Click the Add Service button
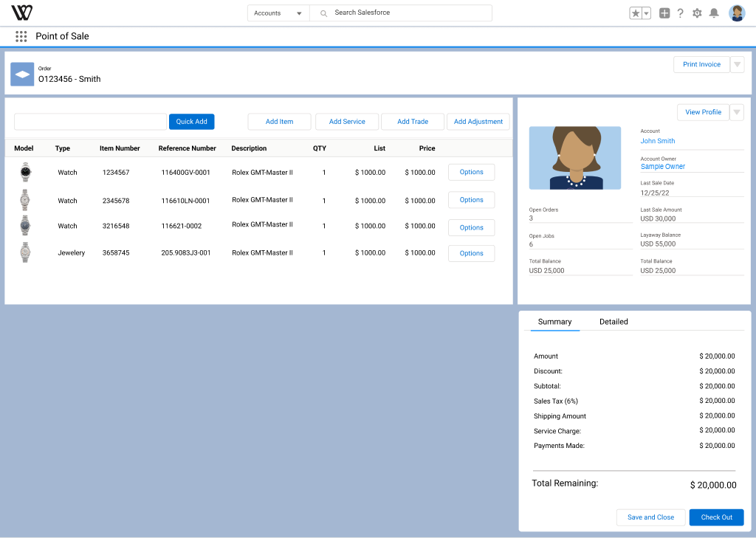The height and width of the screenshot is (538, 756). (347, 122)
